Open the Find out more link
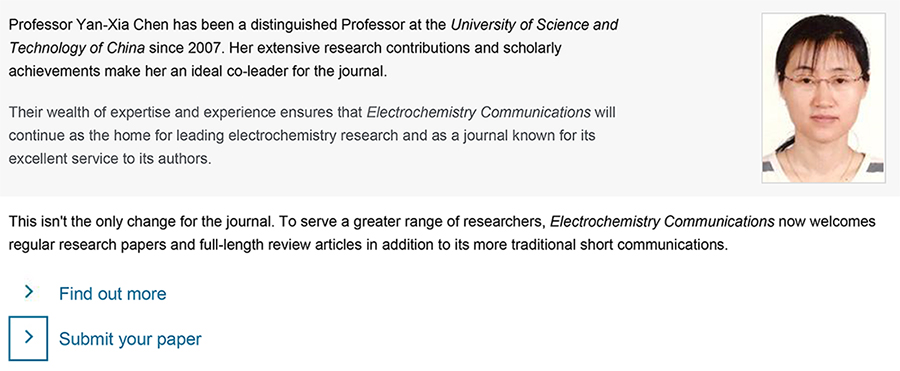This screenshot has height=371, width=900. (x=112, y=293)
